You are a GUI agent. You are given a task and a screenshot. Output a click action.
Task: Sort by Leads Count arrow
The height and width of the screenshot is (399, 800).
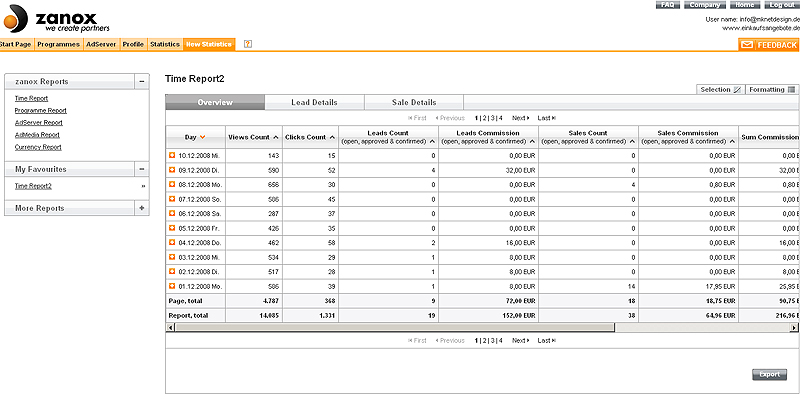click(432, 141)
